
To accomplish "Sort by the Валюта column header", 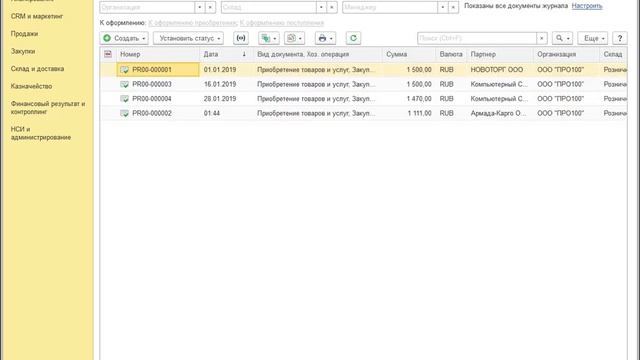I will pos(451,54).
